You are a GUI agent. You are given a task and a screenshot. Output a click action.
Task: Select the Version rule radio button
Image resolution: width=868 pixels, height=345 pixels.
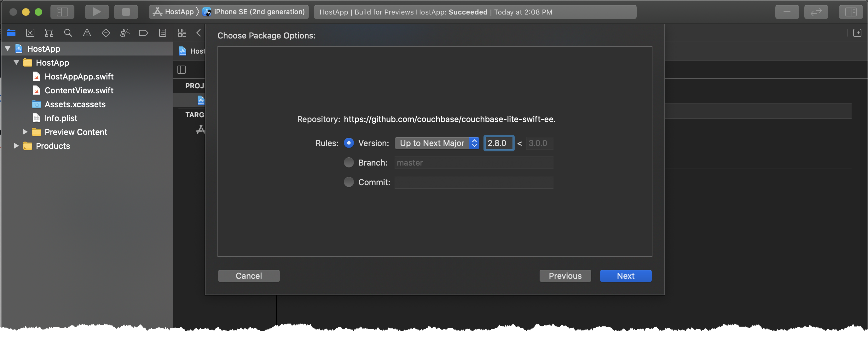pyautogui.click(x=349, y=143)
